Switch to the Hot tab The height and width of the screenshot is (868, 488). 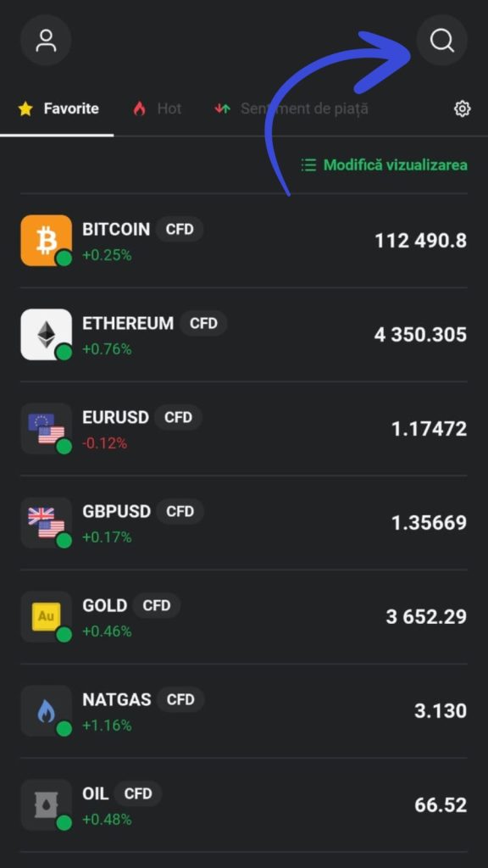pyautogui.click(x=157, y=108)
